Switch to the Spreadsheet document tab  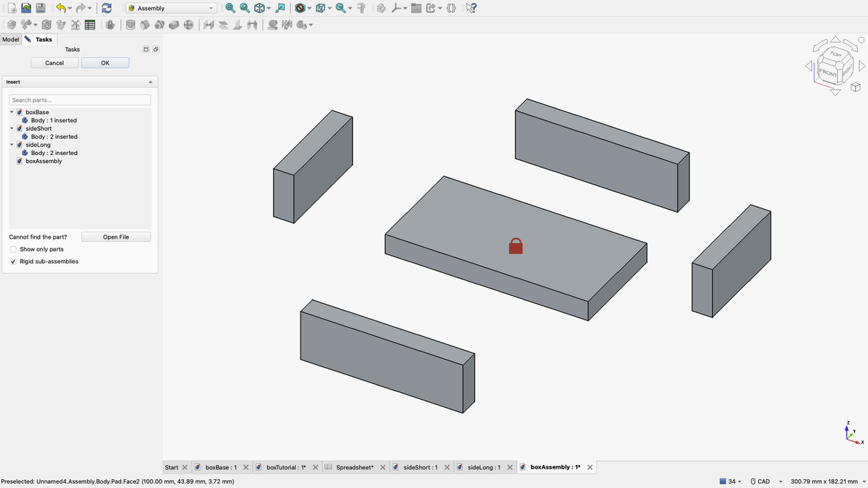(x=354, y=467)
